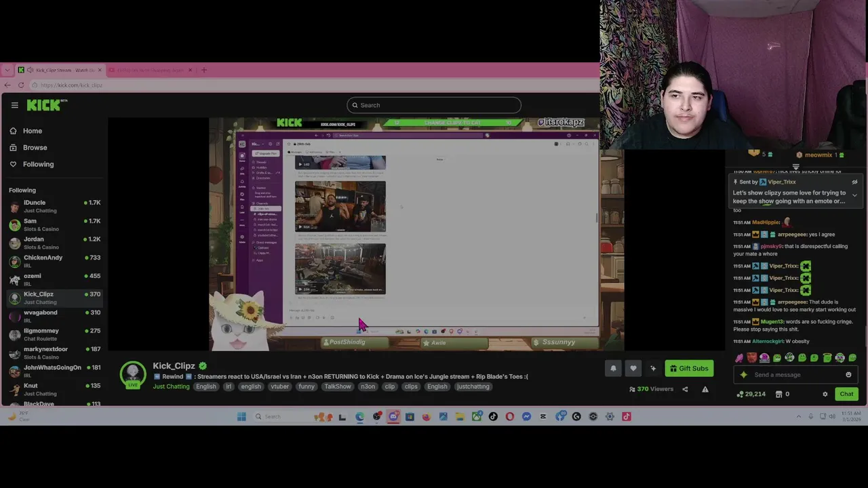The image size is (868, 488).
Task: Send message with the Chat button
Action: [x=846, y=394]
